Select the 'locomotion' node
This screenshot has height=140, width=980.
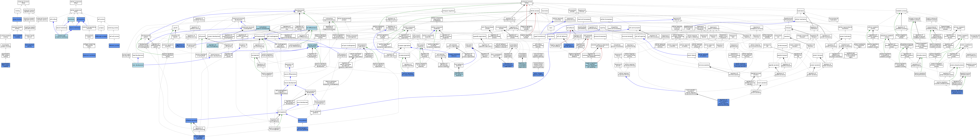coord(545,11)
